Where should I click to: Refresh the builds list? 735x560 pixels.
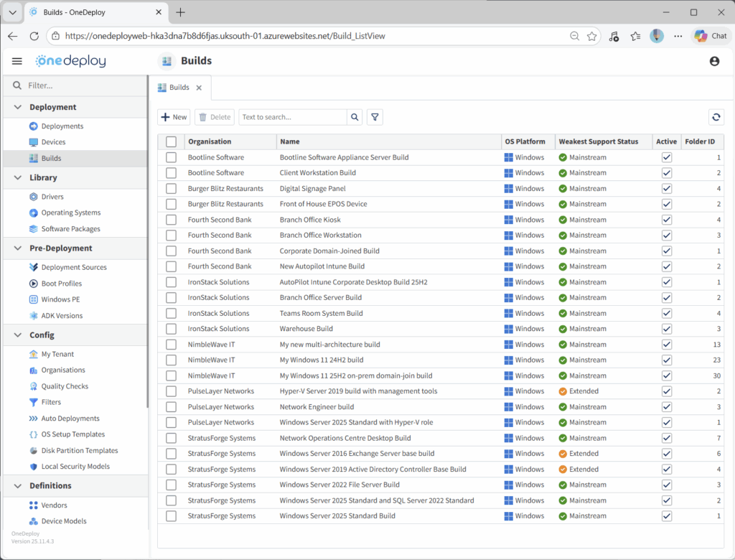[x=716, y=117]
